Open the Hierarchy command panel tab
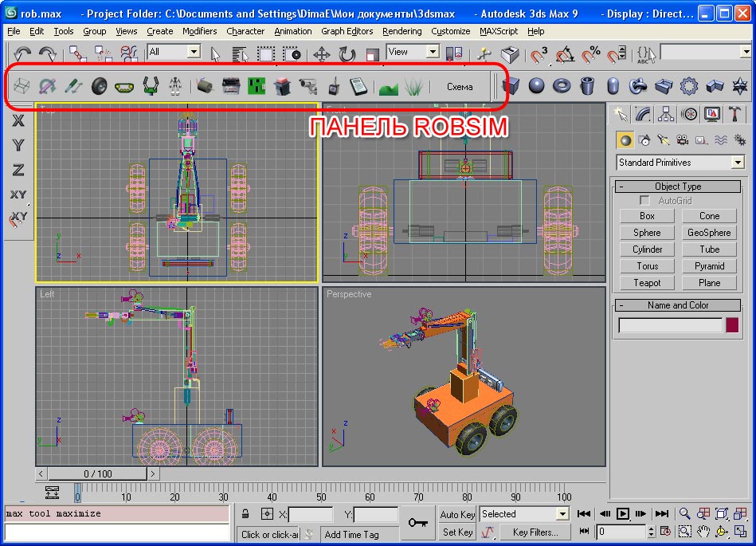This screenshot has height=546, width=756. (x=666, y=114)
